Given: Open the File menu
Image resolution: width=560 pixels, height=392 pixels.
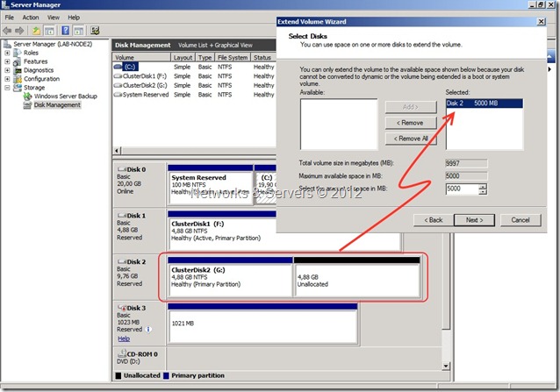Looking at the screenshot, I should (x=10, y=18).
